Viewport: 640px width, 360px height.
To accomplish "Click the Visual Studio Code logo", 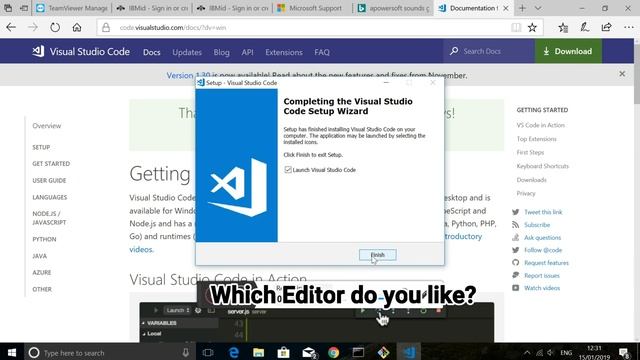I will pyautogui.click(x=81, y=51).
